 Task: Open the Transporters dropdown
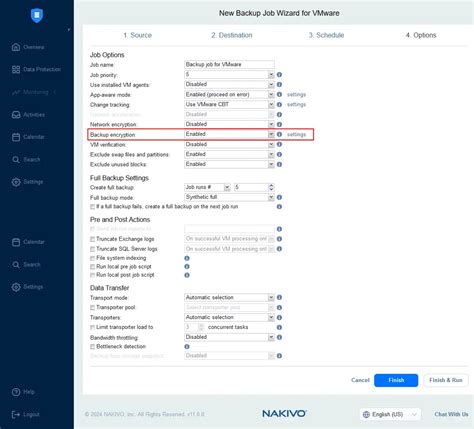[x=229, y=317]
